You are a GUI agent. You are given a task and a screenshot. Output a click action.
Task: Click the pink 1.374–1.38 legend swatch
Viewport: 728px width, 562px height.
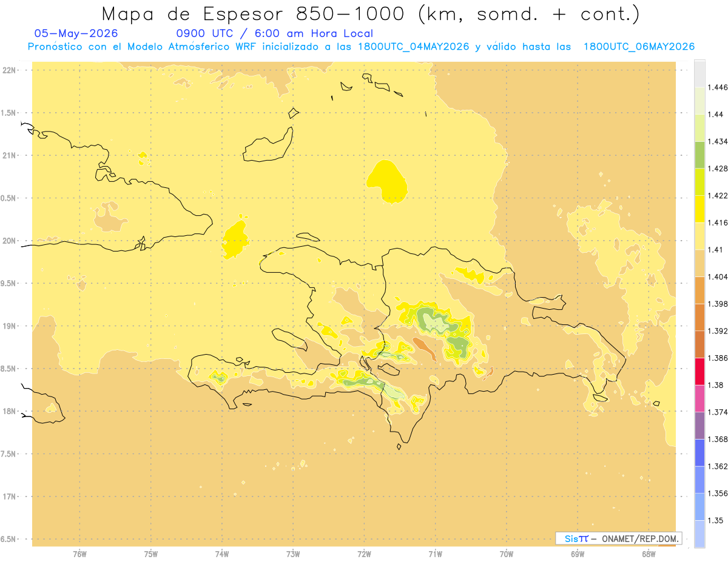(x=699, y=398)
